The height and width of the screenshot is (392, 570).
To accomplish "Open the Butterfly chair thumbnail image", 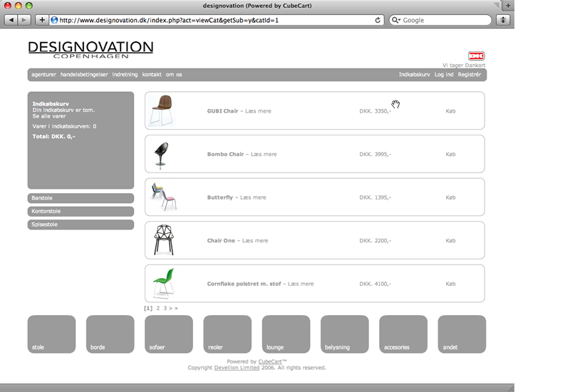I will [x=164, y=197].
